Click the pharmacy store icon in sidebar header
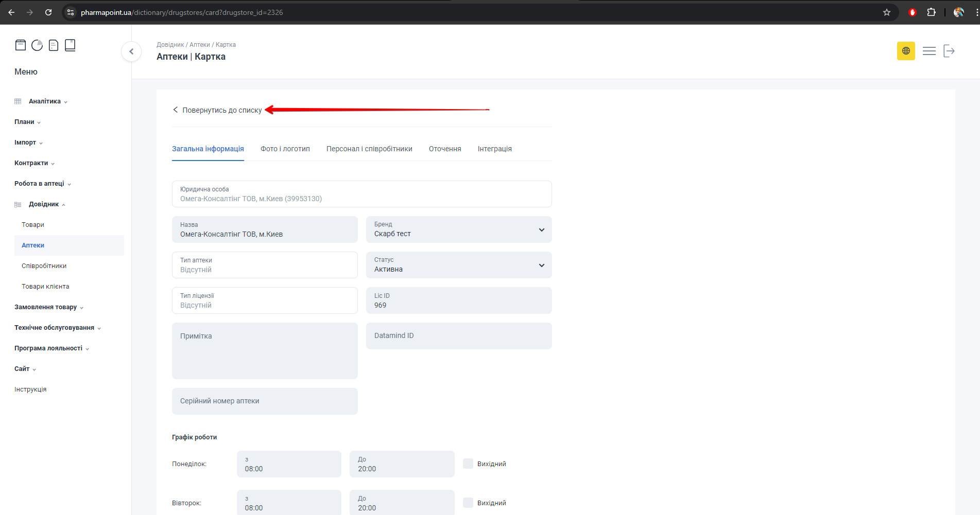This screenshot has height=515, width=980. [x=21, y=45]
